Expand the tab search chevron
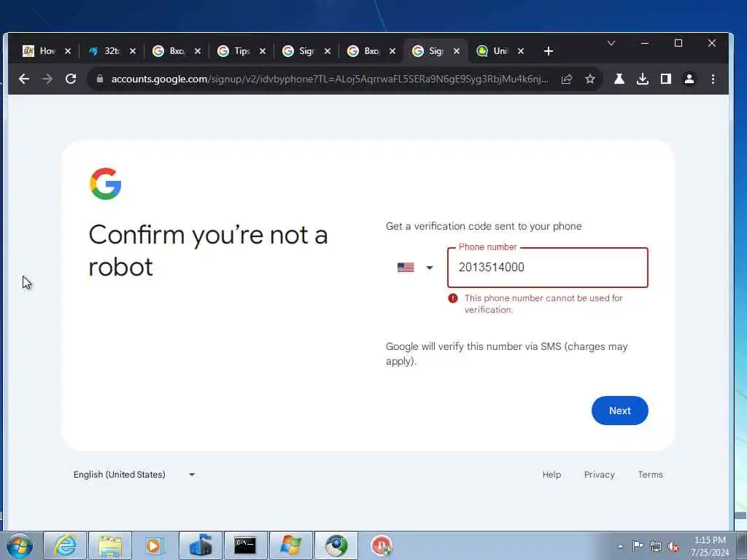Viewport: 747px width, 560px height. 611,43
